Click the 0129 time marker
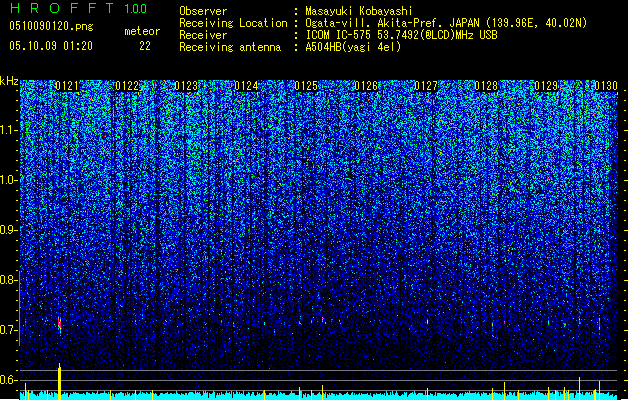The height and width of the screenshot is (400, 629). (546, 86)
